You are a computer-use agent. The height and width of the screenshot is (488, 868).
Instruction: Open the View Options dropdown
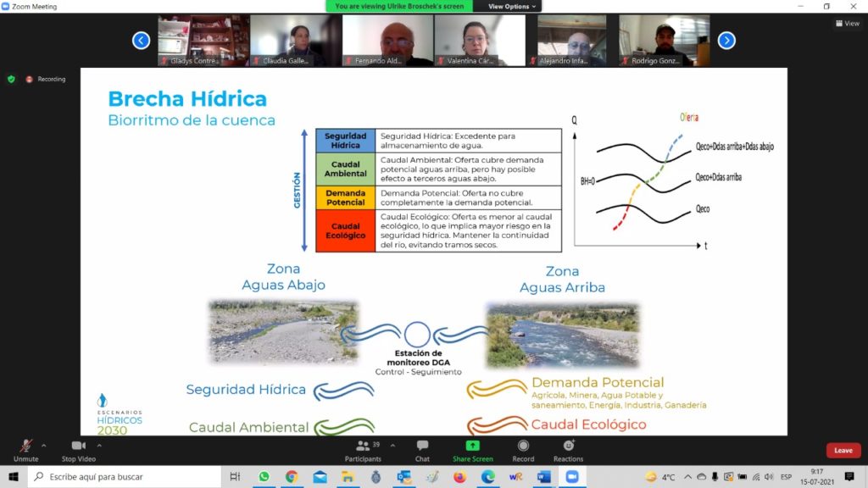[x=513, y=6]
